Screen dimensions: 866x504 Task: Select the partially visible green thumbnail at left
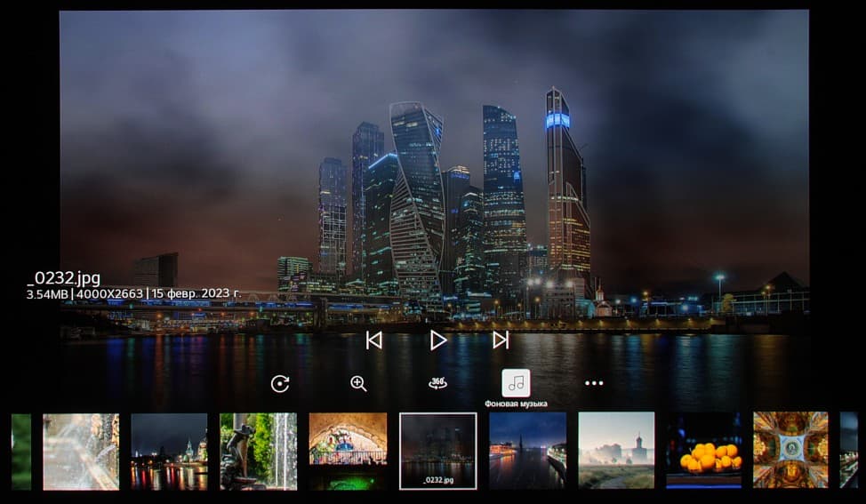point(21,452)
